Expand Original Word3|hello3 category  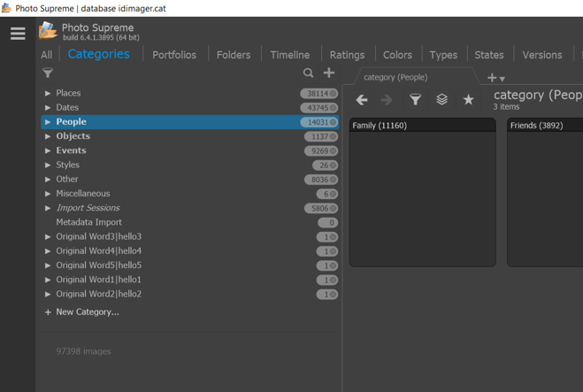point(48,236)
